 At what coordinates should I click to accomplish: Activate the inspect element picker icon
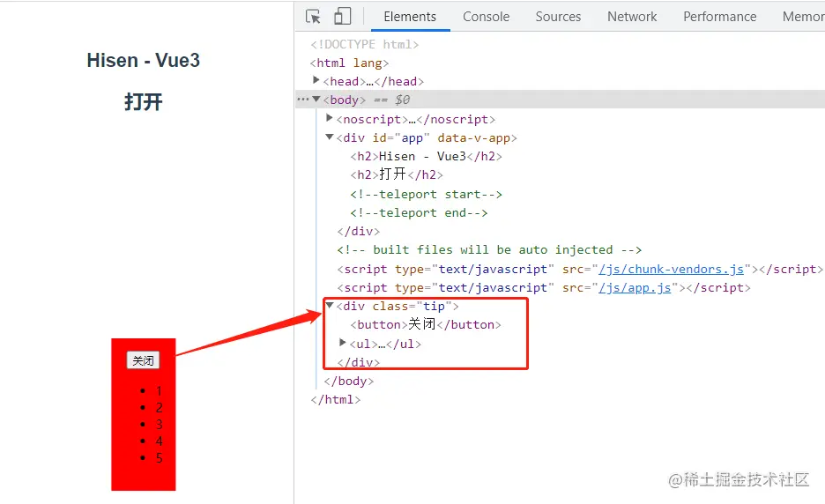[x=313, y=17]
